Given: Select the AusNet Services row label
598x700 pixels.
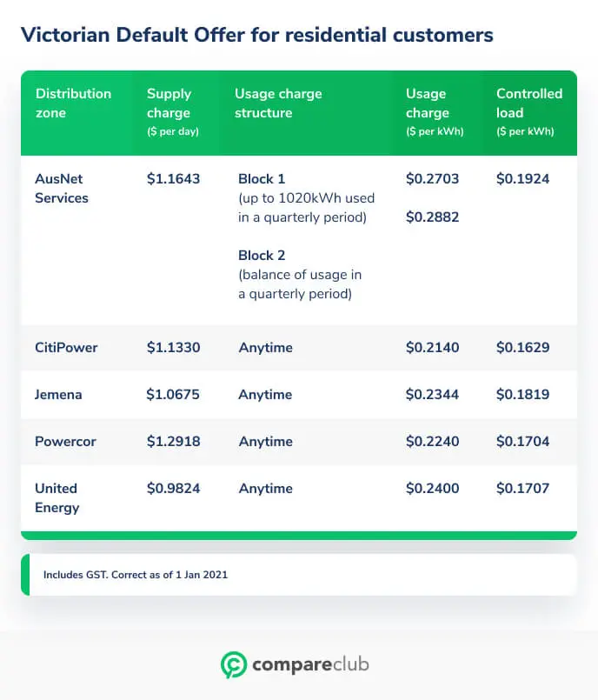Looking at the screenshot, I should tap(62, 189).
